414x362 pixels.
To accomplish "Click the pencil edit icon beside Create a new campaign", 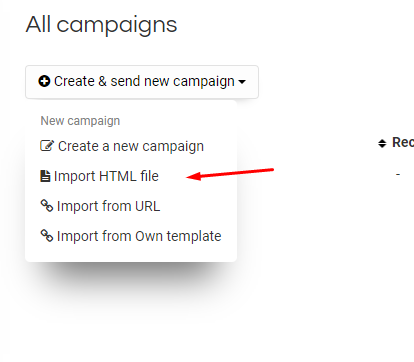I will point(47,146).
